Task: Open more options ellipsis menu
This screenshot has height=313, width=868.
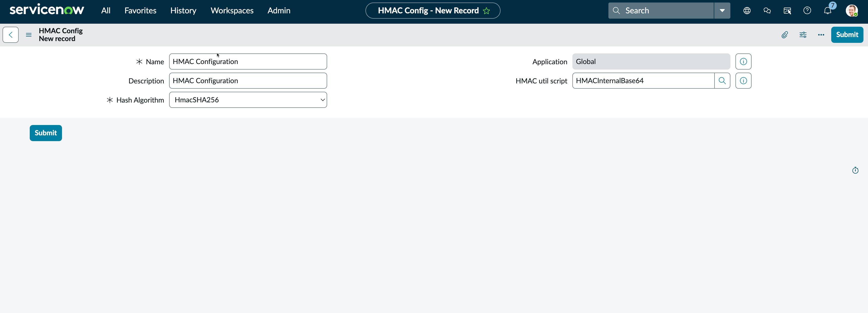Action: (821, 35)
